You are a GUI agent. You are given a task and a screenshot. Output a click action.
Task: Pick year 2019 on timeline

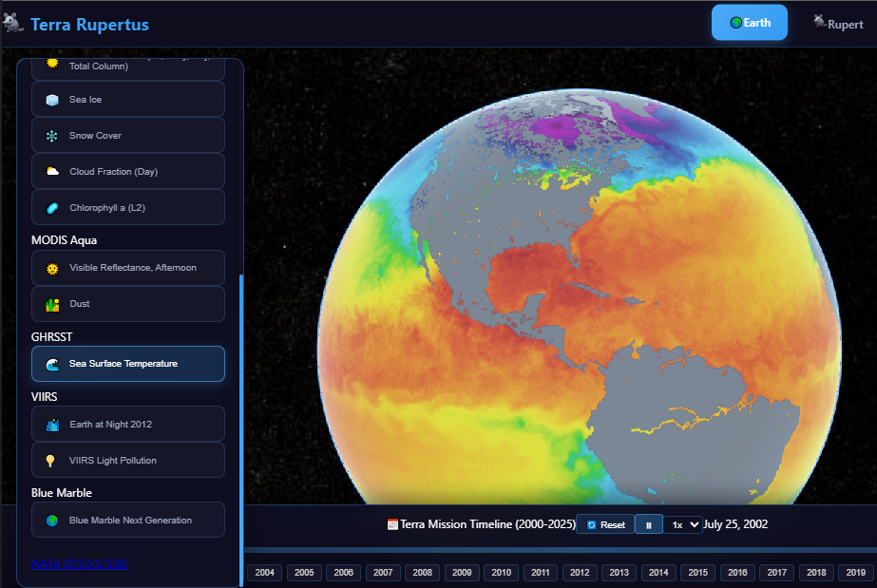856,573
